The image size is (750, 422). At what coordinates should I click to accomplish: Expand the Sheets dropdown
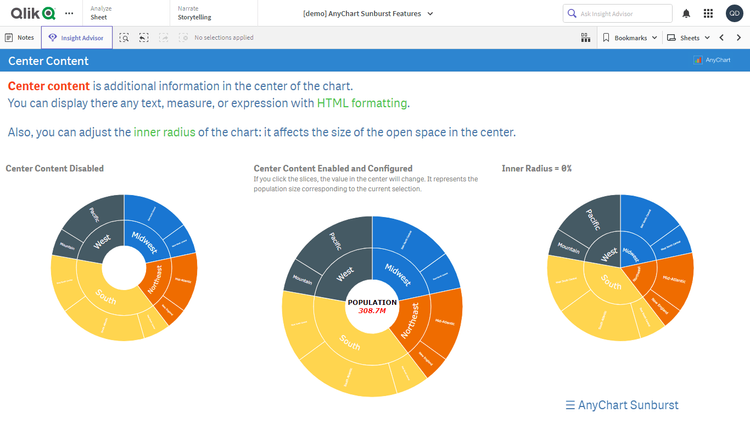pyautogui.click(x=689, y=37)
